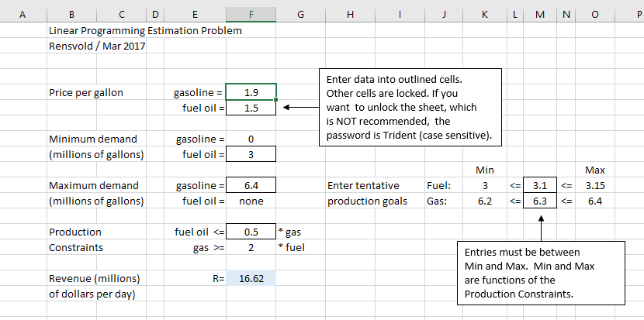Click the column M header
The width and height of the screenshot is (644, 320).
point(540,14)
